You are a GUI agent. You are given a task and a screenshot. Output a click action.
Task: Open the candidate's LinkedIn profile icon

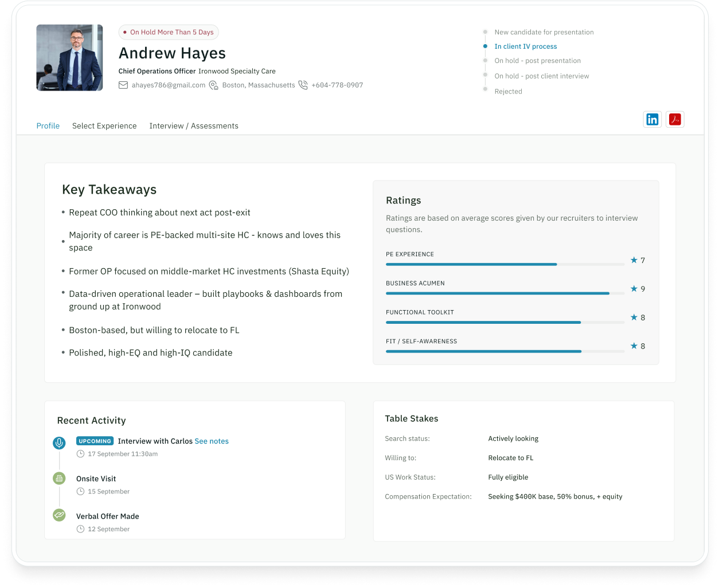652,119
